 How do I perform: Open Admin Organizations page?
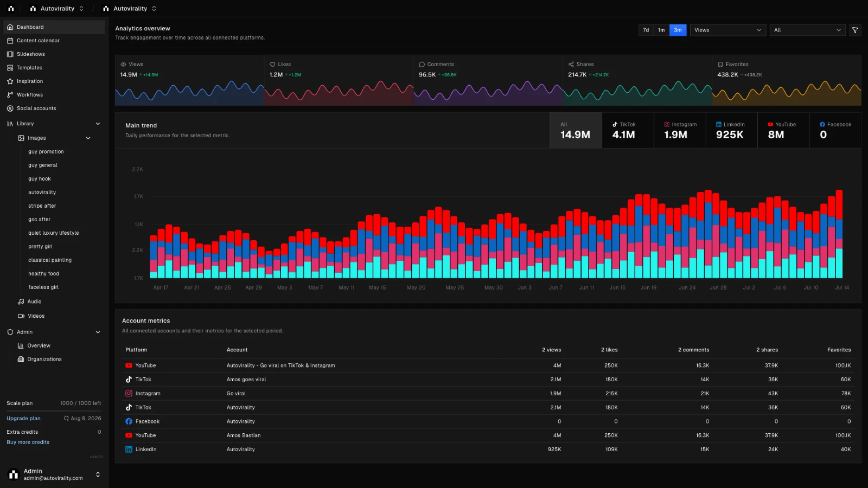[44, 359]
